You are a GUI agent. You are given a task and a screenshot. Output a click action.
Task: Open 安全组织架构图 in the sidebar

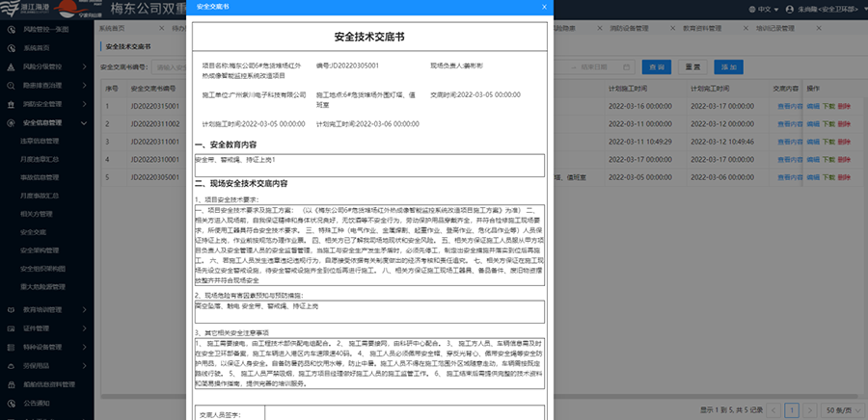42,269
